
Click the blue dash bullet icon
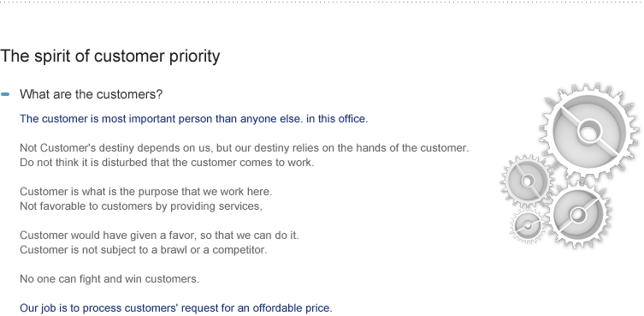5,94
